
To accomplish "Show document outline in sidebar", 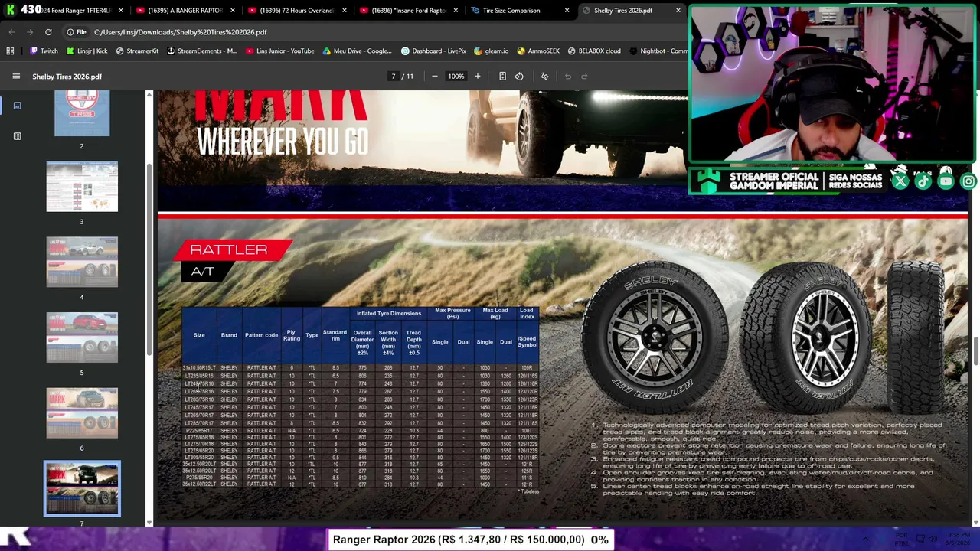I will coord(17,136).
